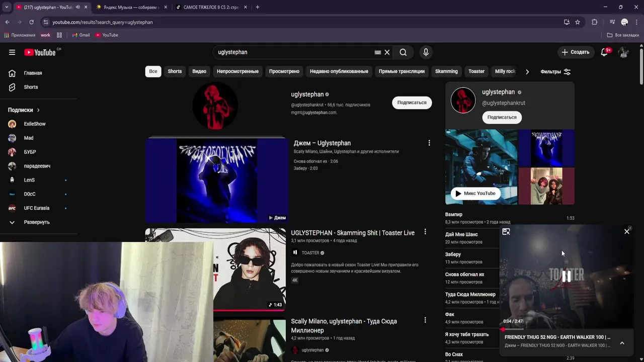Open uglystephan channel avatar in results
Image resolution: width=644 pixels, height=362 pixels.
point(215,106)
